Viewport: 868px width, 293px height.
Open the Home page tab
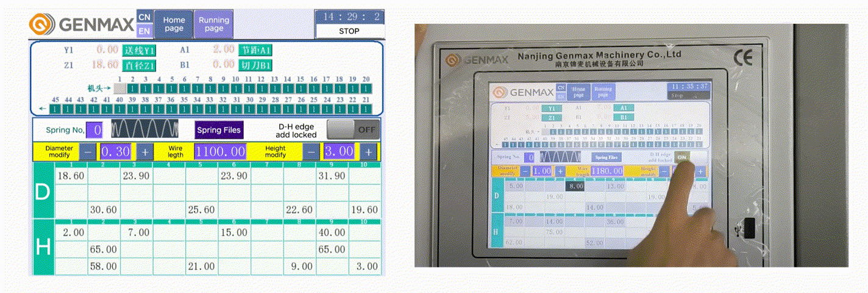point(174,24)
